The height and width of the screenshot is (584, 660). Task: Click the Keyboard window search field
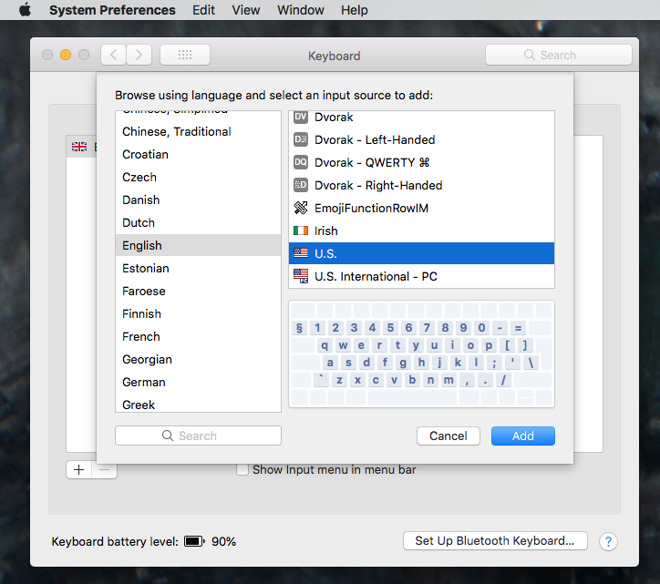(x=559, y=55)
